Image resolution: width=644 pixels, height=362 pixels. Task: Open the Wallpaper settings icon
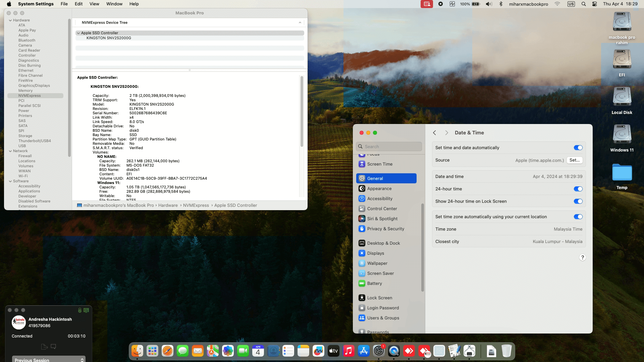(x=362, y=263)
